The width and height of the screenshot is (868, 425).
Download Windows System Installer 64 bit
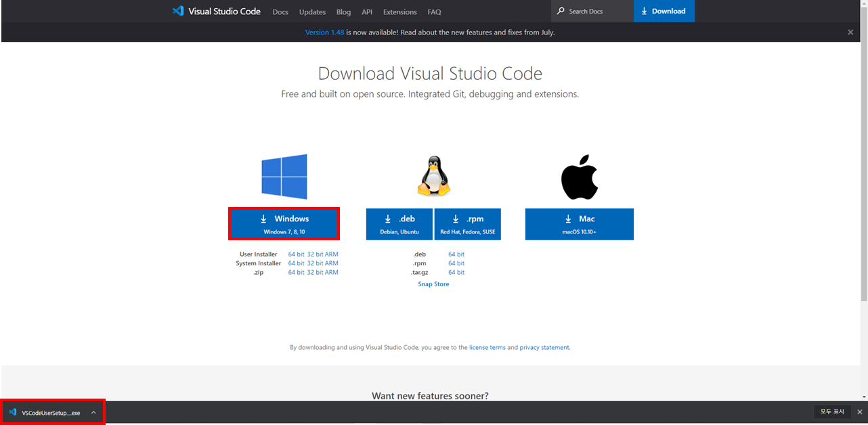296,263
